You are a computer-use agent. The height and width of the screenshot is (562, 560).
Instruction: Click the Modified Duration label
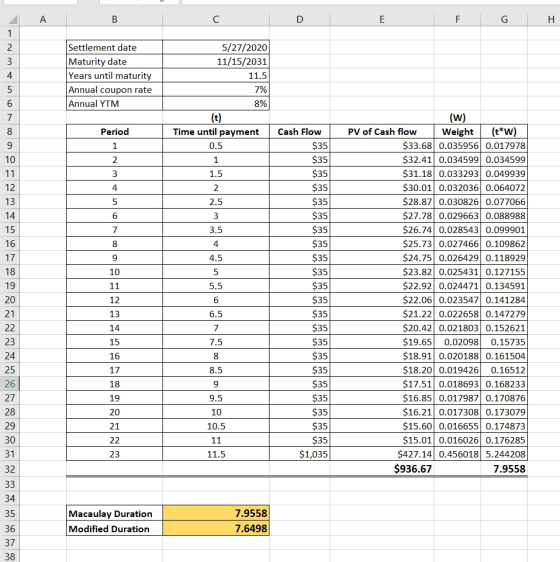(114, 528)
